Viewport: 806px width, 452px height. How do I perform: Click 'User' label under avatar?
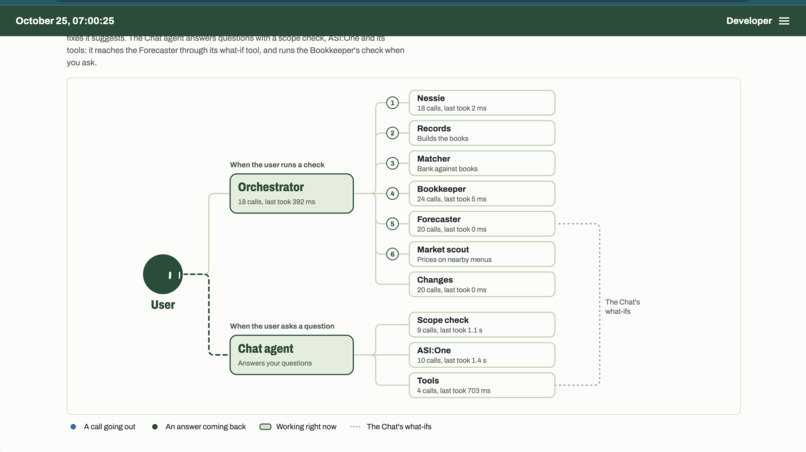(x=163, y=304)
